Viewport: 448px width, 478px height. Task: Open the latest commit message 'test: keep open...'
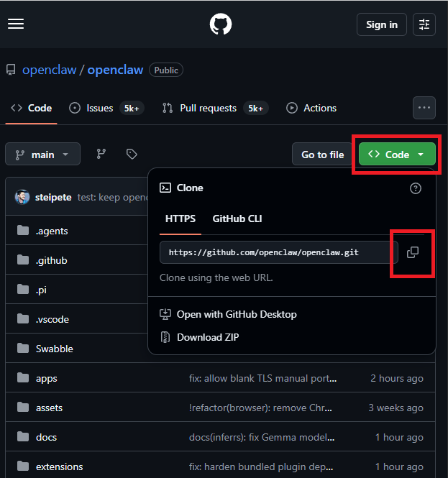[112, 197]
